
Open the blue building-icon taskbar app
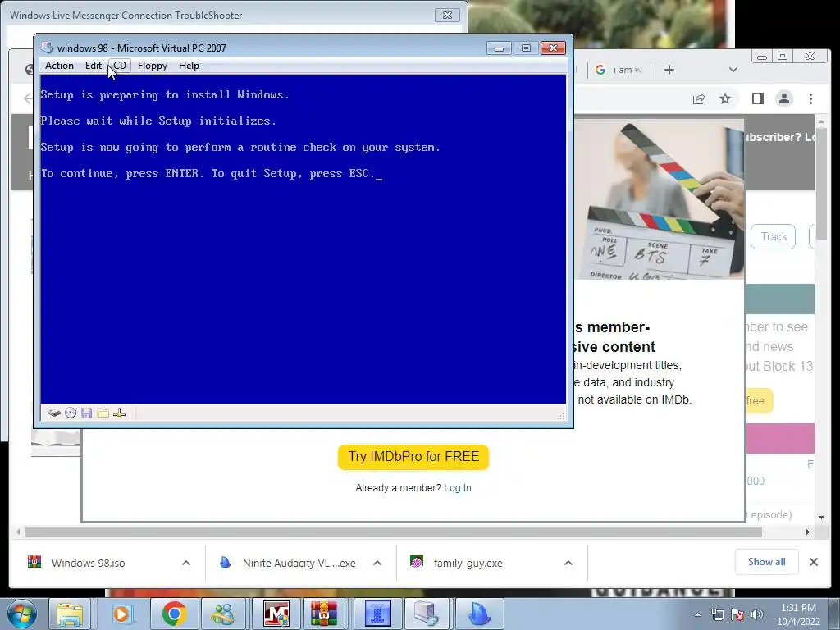[377, 614]
